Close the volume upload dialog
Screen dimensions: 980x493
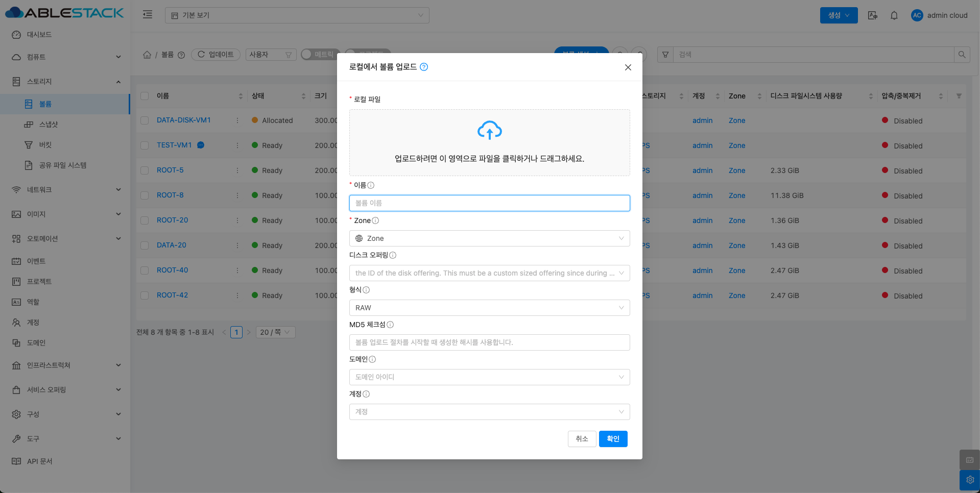[628, 67]
